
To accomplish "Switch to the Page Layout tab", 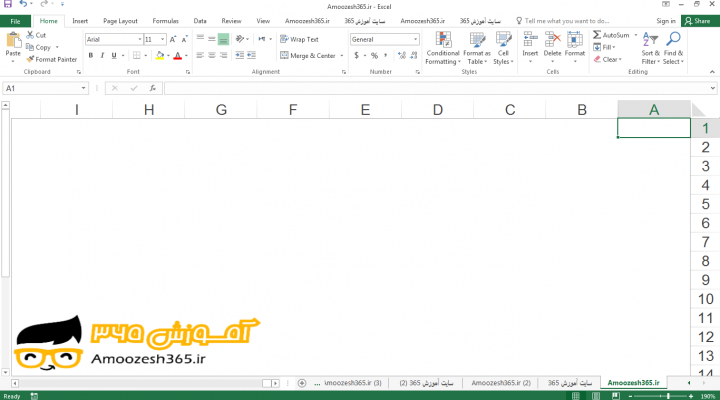I will [x=120, y=21].
